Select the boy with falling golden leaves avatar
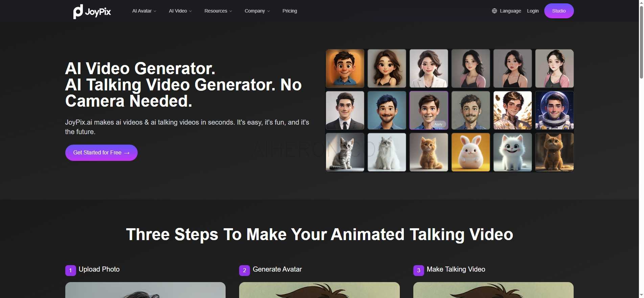Screen dimensions: 644x298 pos(512,110)
